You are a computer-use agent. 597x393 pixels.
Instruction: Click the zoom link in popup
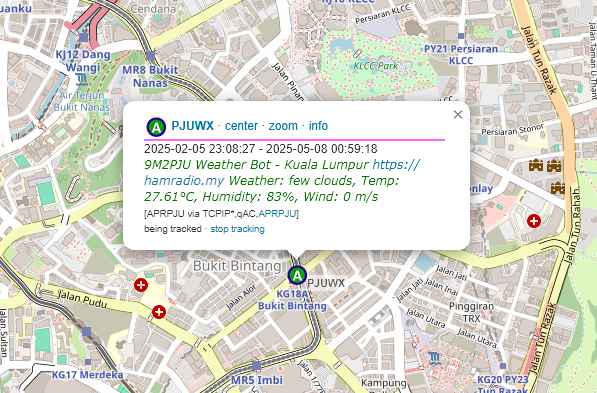pos(283,126)
